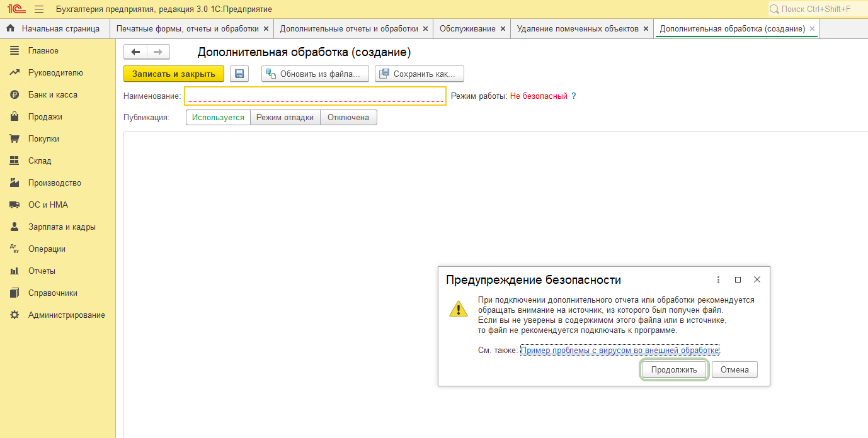Click the search magnifier icon

click(x=774, y=9)
